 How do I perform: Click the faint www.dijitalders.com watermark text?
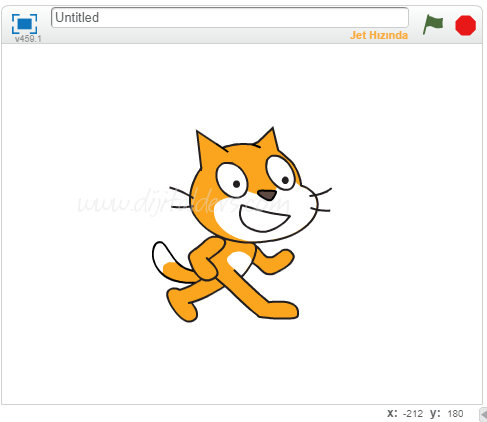point(183,202)
